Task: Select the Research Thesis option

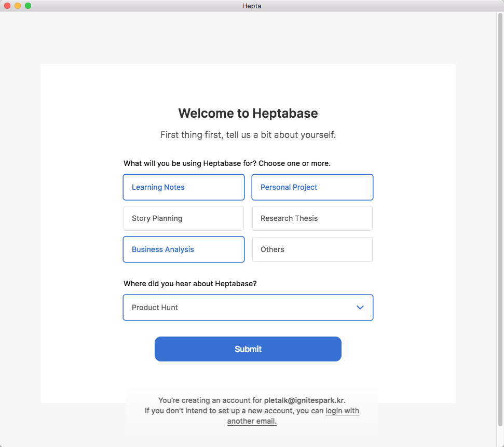Action: point(312,218)
